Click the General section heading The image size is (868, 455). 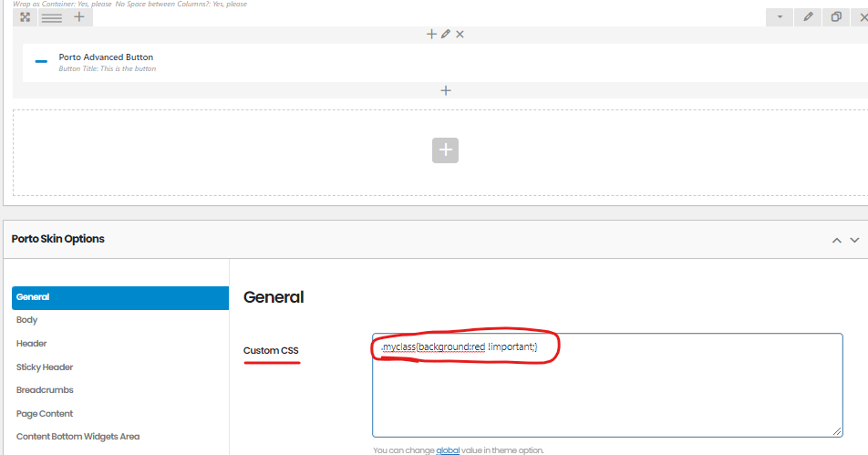click(x=274, y=297)
